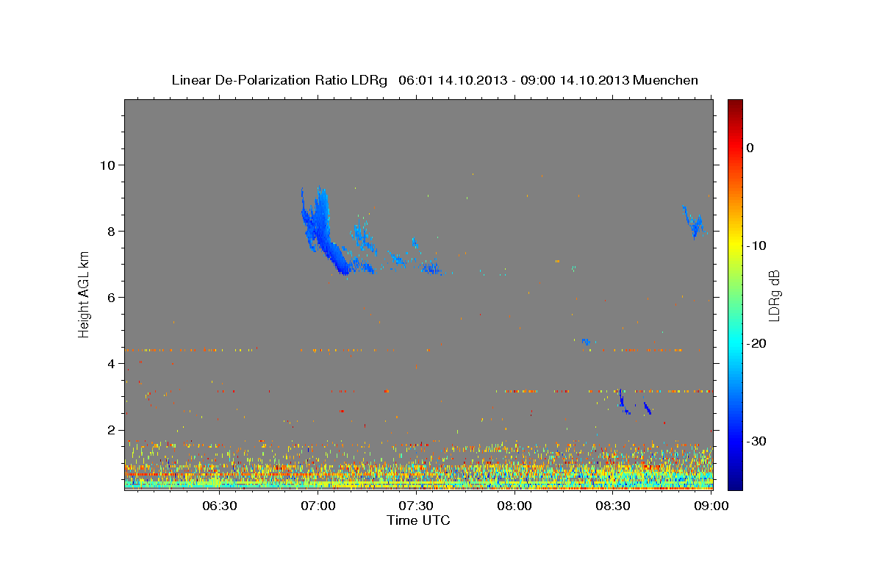Select the 06:30 time tick label
Image resolution: width=882 pixels, height=588 pixels.
click(219, 506)
